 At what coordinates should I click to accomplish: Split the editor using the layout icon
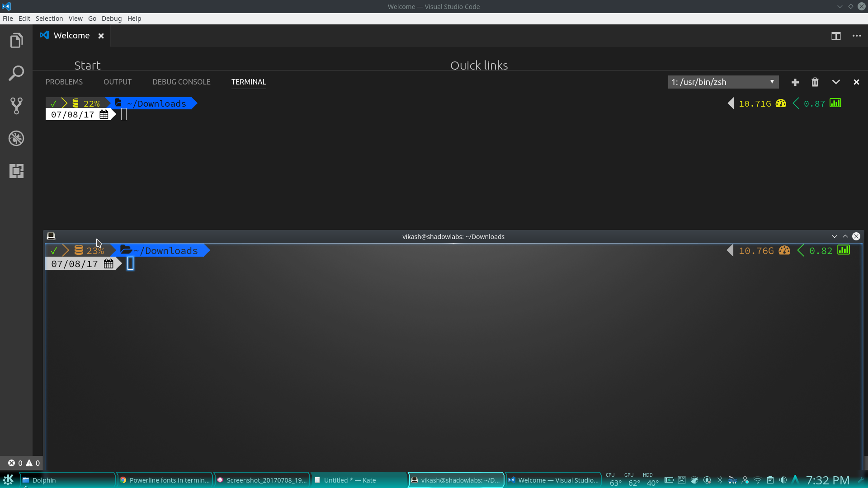point(836,36)
